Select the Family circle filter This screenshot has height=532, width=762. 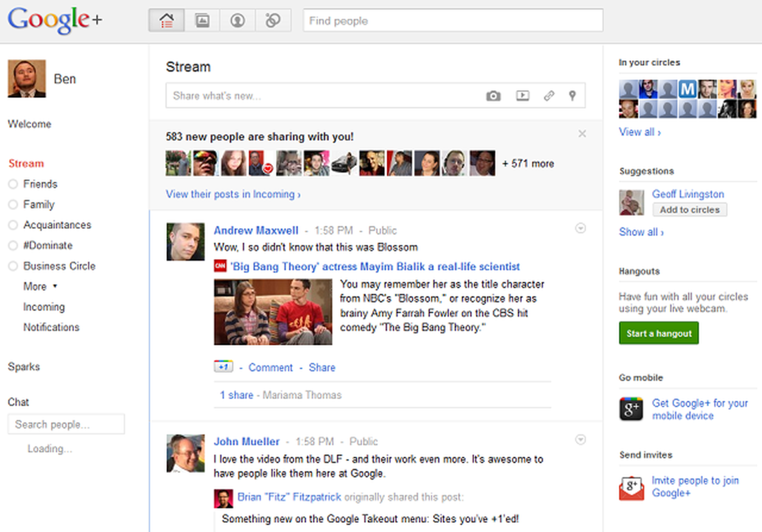point(39,205)
